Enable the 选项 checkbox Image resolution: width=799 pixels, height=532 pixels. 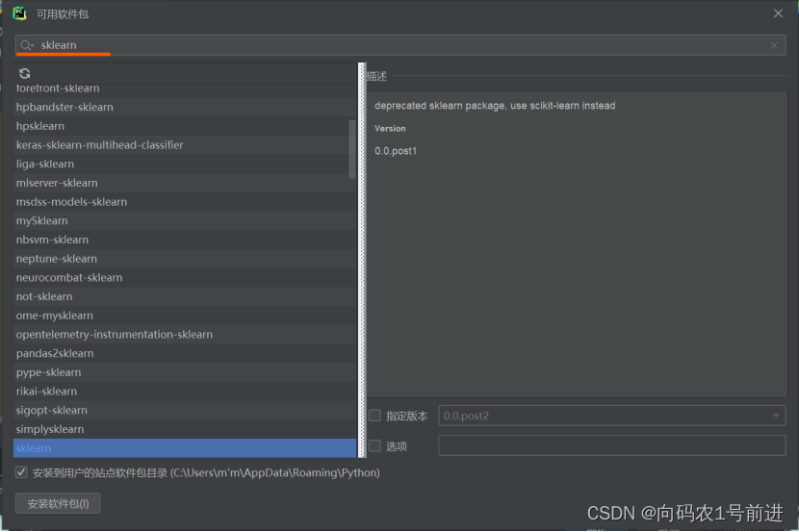tap(374, 446)
